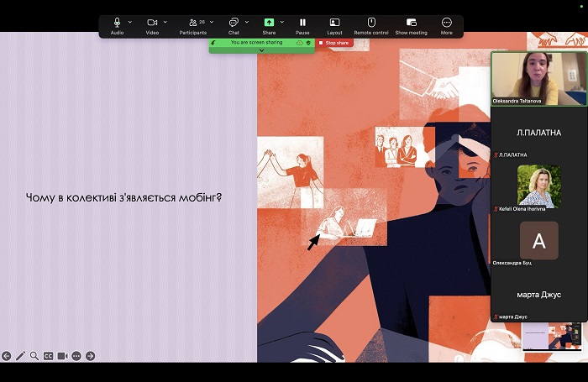Open the Participants panel
Image resolution: width=588 pixels, height=382 pixels.
click(192, 23)
